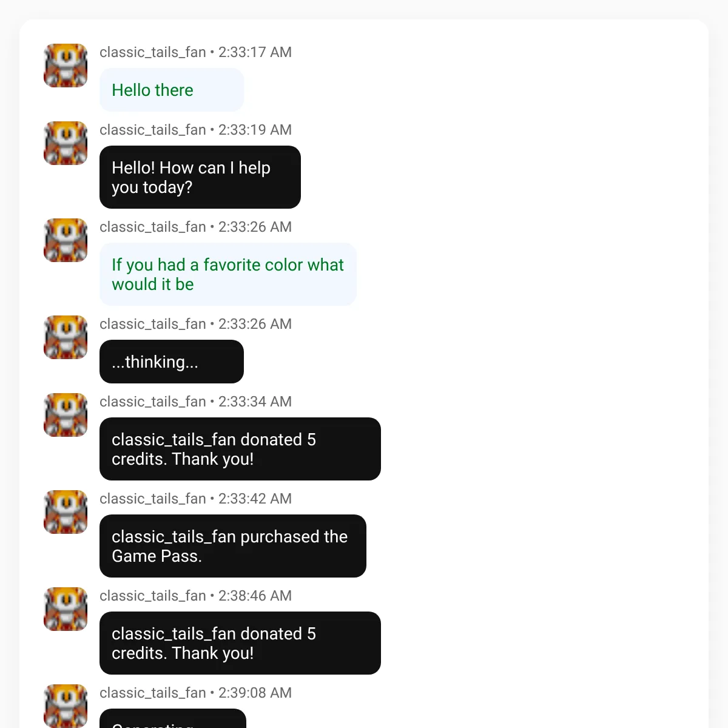Click the partially visible message bubble at the bottom
The image size is (728, 728).
click(173, 718)
